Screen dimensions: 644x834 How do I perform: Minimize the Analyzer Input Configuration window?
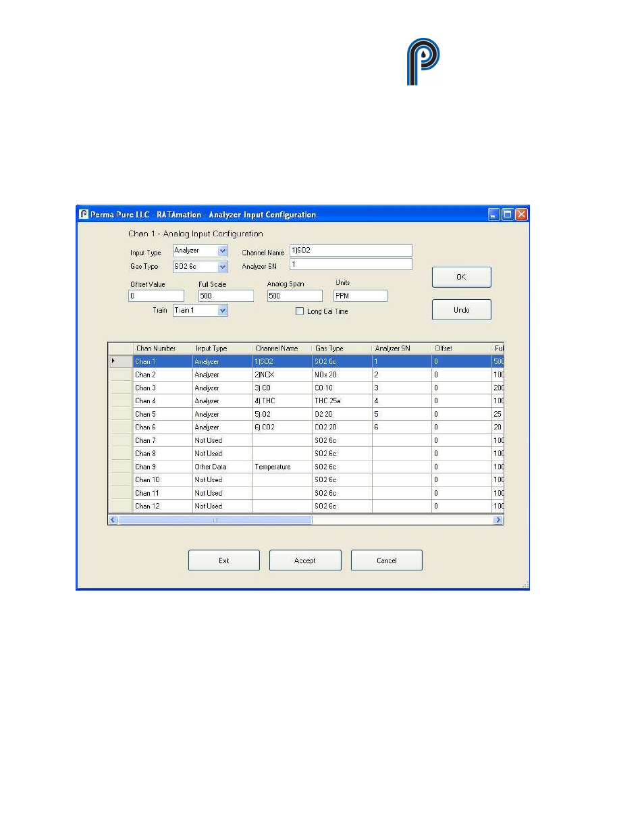coord(493,214)
